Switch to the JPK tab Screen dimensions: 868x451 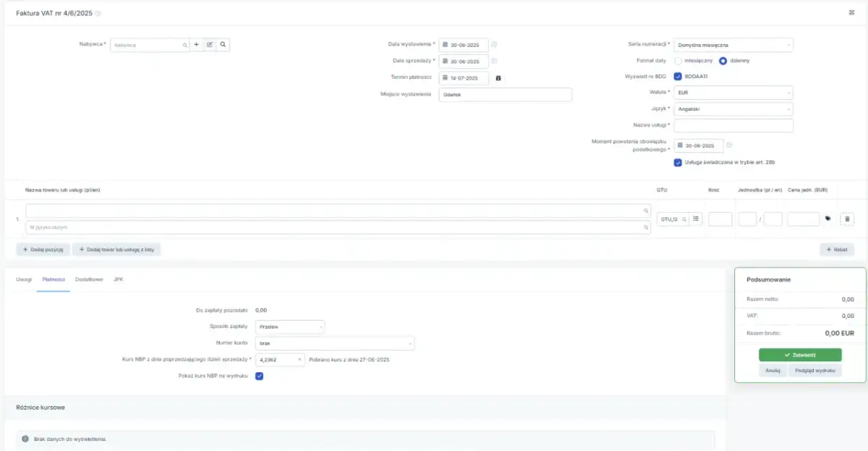click(119, 278)
